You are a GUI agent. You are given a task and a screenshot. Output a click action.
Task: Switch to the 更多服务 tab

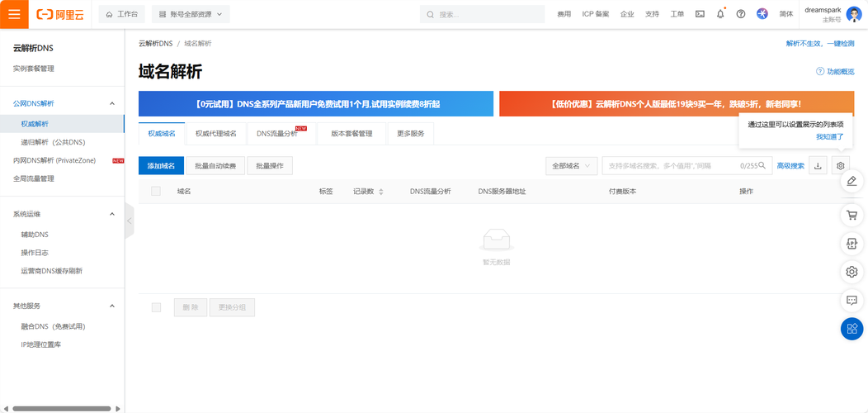coord(411,134)
